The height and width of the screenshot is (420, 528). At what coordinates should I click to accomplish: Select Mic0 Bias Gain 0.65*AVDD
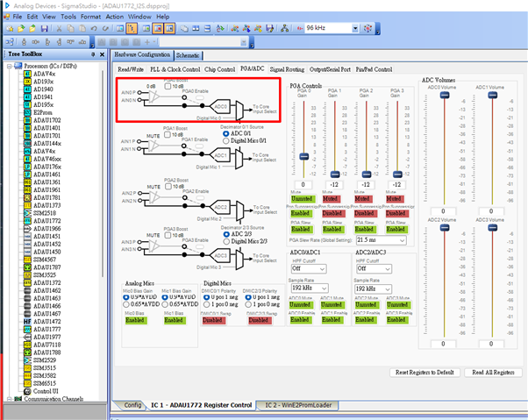[126, 304]
